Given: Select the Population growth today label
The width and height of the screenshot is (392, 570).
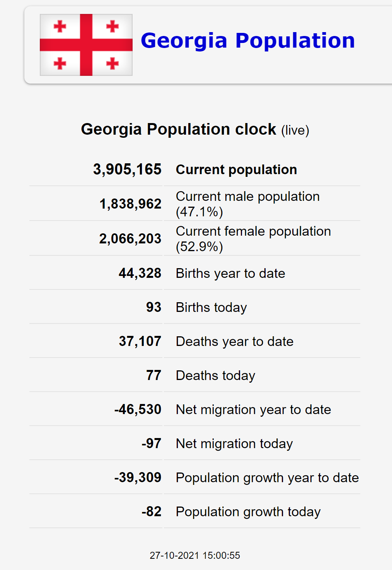Looking at the screenshot, I should point(248,512).
